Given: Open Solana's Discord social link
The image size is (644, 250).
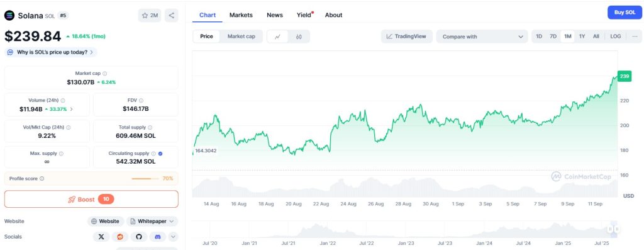Looking at the screenshot, I should 157,236.
